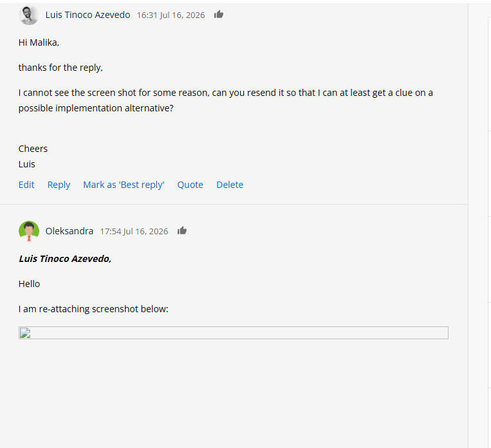Click the 16:31 Jul 16, 2026 timestamp
This screenshot has width=491, height=448.
pyautogui.click(x=171, y=15)
